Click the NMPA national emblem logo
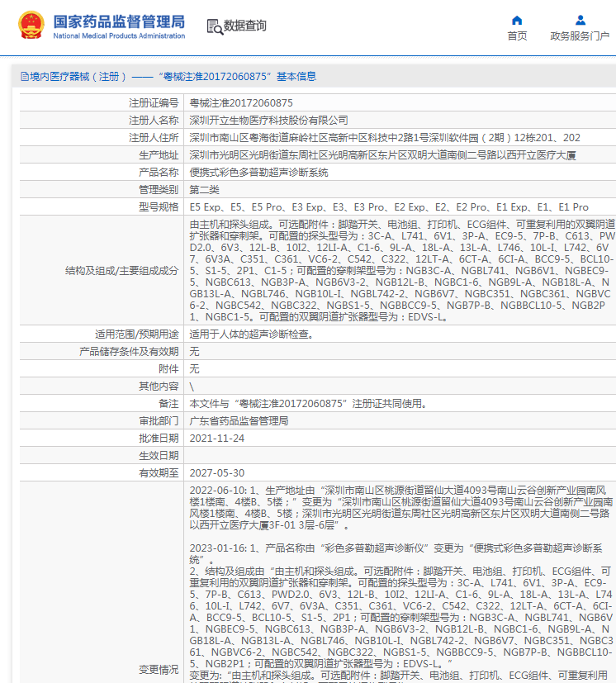Viewport: 616px width, 683px height. tap(32, 26)
